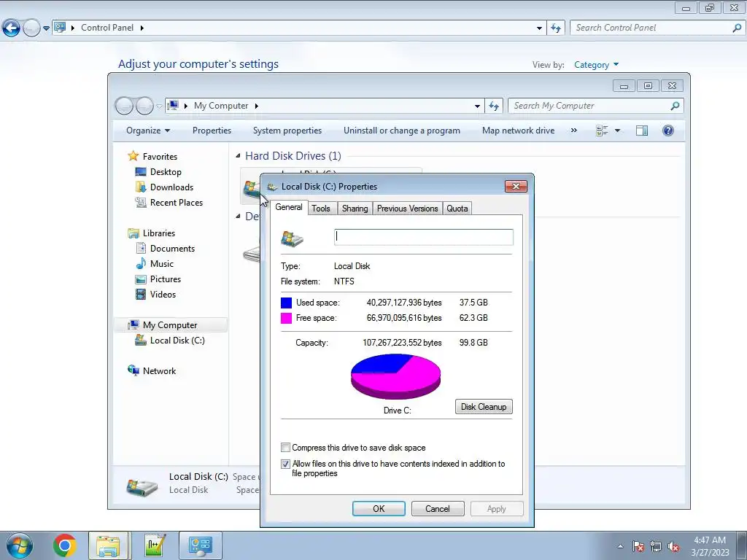The image size is (747, 560).
Task: Open the Documents library
Action: (x=172, y=249)
